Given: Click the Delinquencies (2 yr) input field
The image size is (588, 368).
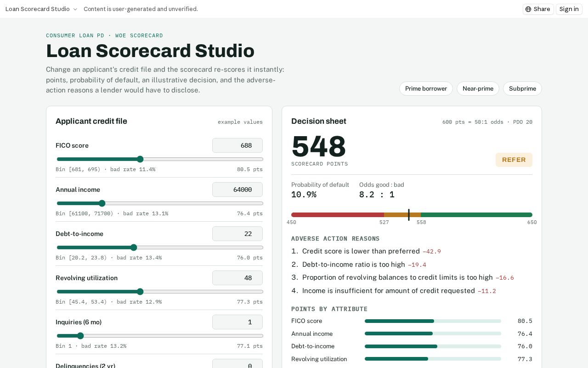Looking at the screenshot, I should coord(237,364).
